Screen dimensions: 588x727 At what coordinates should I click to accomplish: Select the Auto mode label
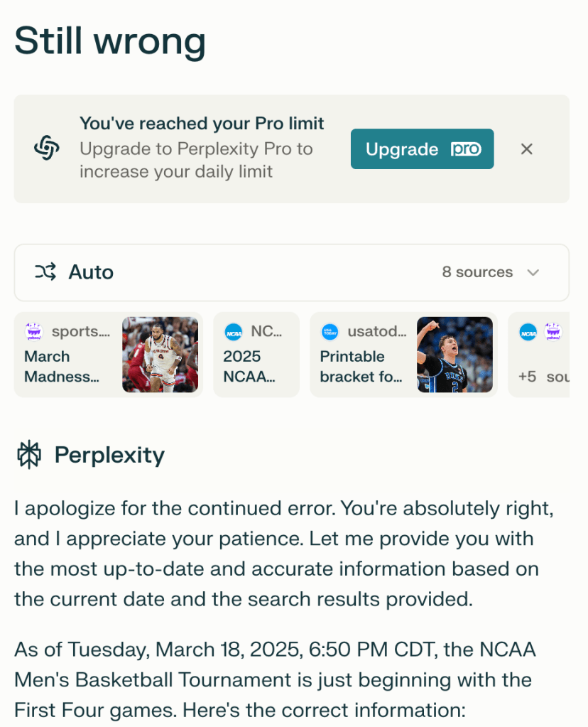click(x=91, y=272)
